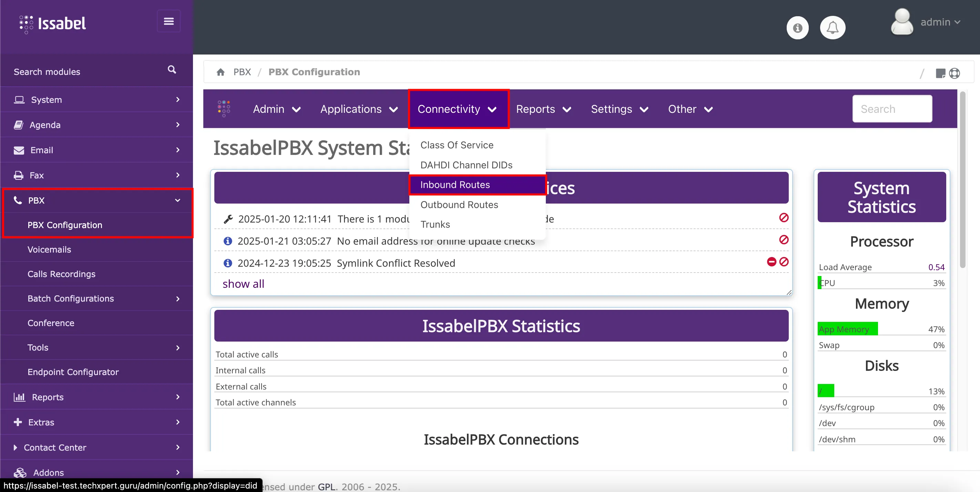The image size is (980, 492).
Task: Collapse the PBX sidebar section
Action: click(177, 200)
